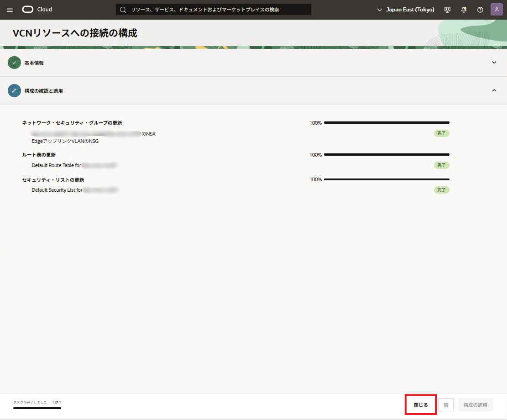Click the 構成の適用 button
The width and height of the screenshot is (507, 420).
click(475, 405)
